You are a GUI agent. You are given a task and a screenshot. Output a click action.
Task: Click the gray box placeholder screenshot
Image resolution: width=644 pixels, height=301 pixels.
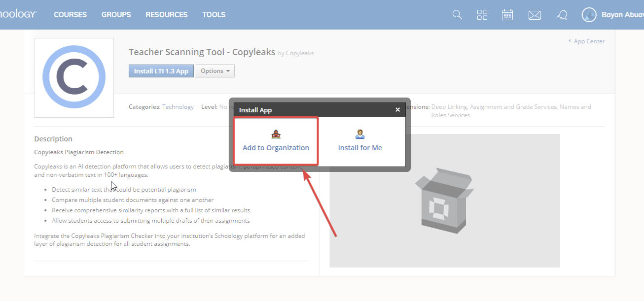(x=445, y=201)
